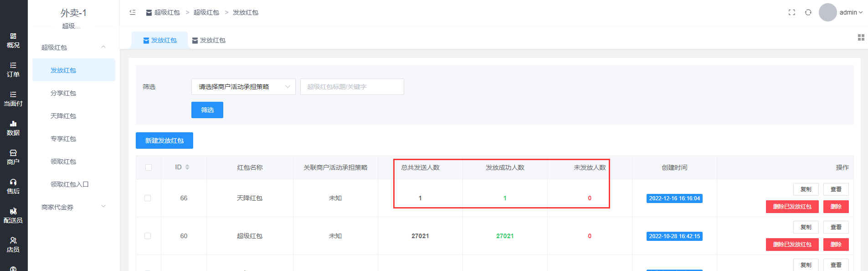The image size is (868, 271).
Task: Click the admin avatar image
Action: pyautogui.click(x=828, y=12)
